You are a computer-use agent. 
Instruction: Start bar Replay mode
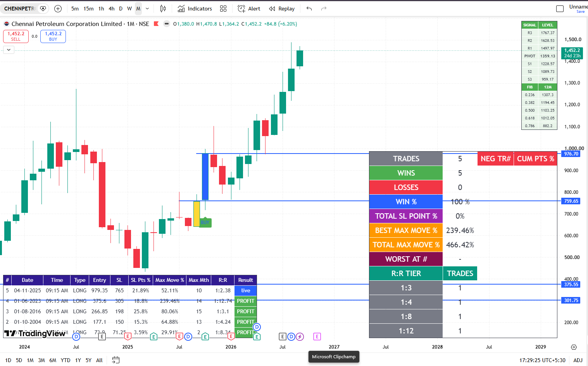tap(282, 9)
